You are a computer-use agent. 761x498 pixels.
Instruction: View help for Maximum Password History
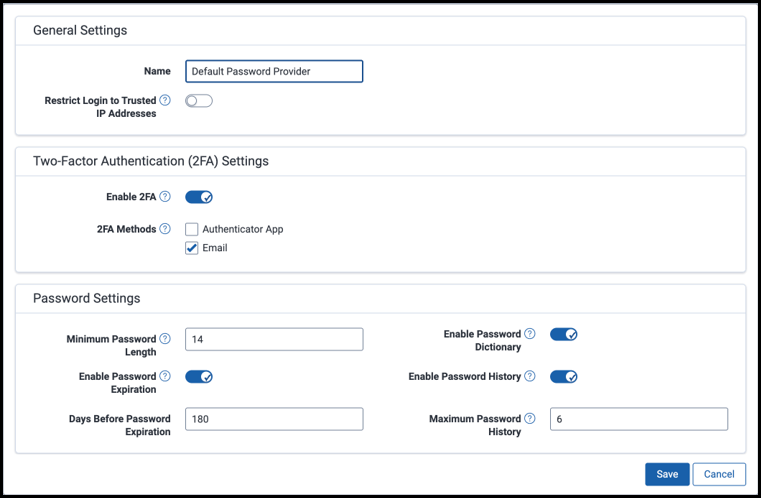click(x=530, y=418)
